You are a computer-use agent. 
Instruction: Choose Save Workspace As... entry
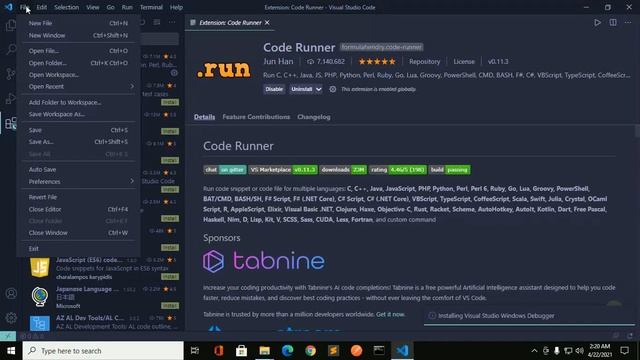coord(78,114)
